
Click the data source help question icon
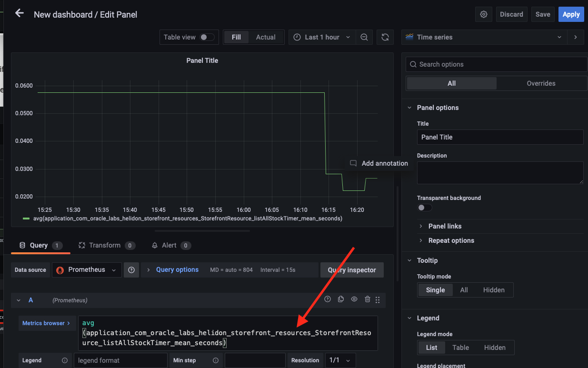click(131, 270)
